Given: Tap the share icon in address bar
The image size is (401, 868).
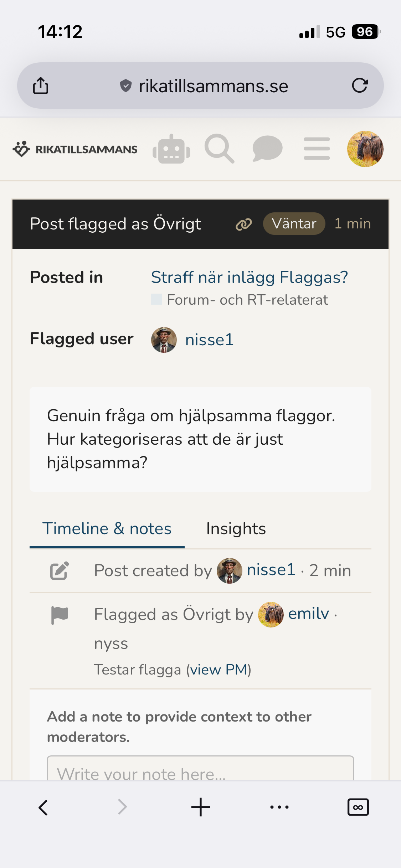Looking at the screenshot, I should (41, 86).
